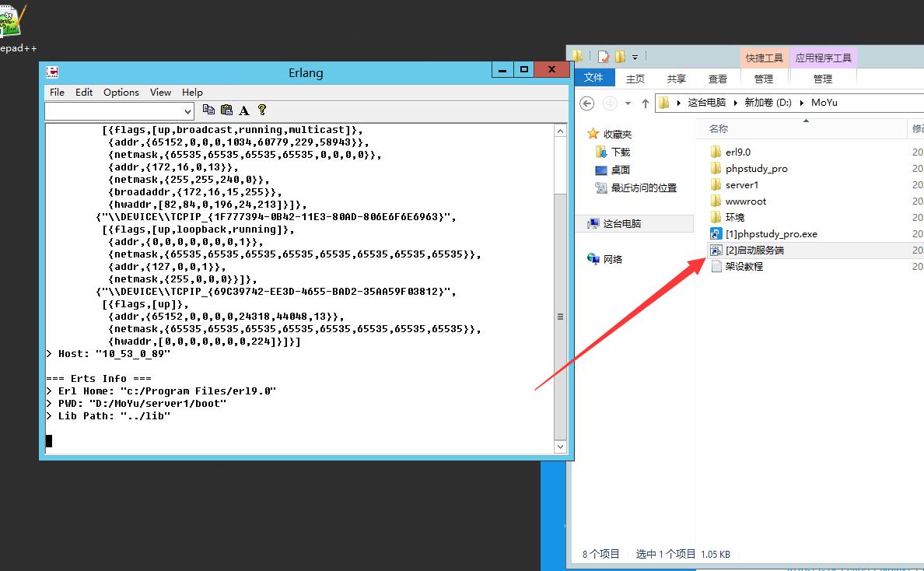Open the View menu in Erlang
This screenshot has height=571, width=924.
pyautogui.click(x=160, y=92)
